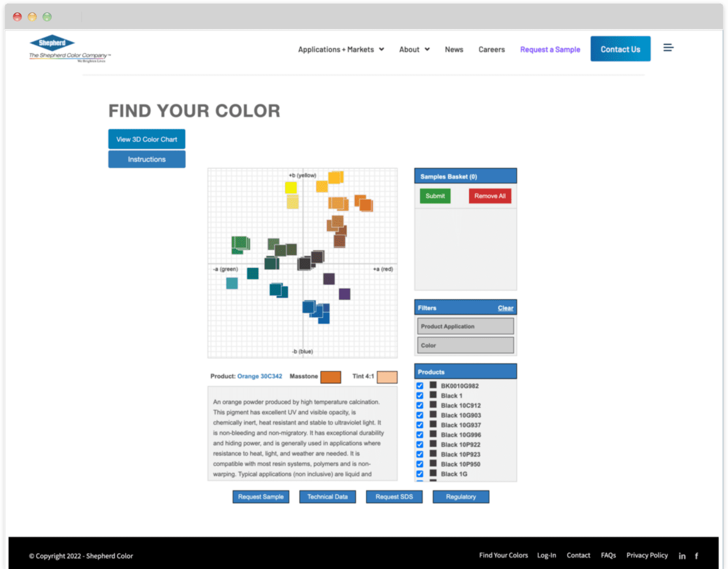
Task: Disable the Black 10G996 checkbox
Action: click(x=420, y=435)
